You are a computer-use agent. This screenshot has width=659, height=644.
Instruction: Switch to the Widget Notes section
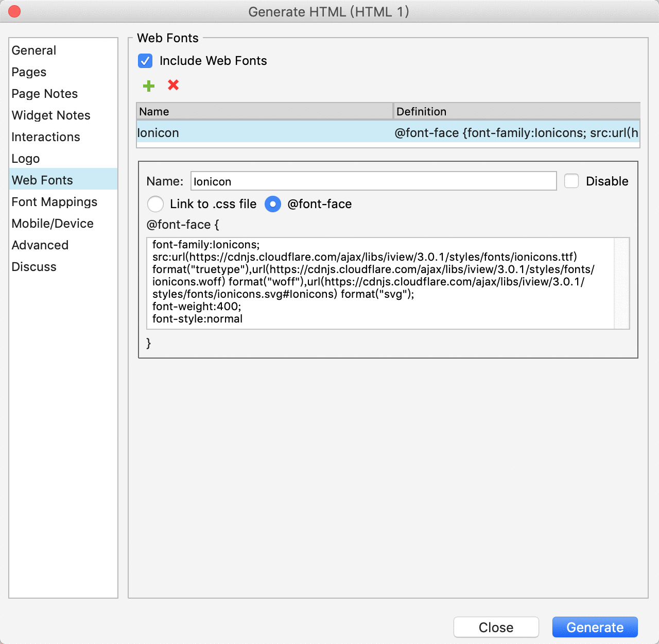63,115
